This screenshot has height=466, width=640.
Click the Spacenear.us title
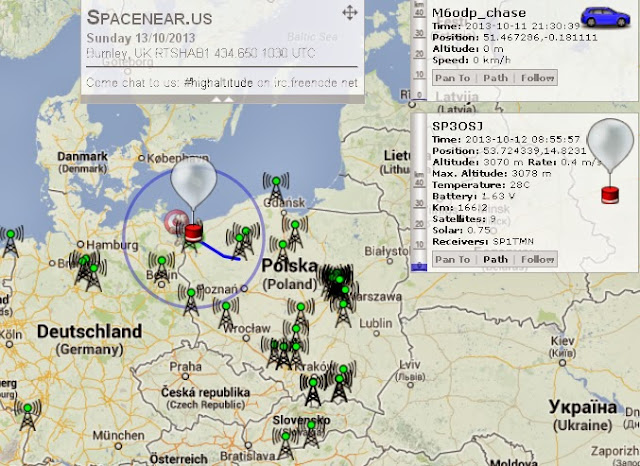(149, 18)
